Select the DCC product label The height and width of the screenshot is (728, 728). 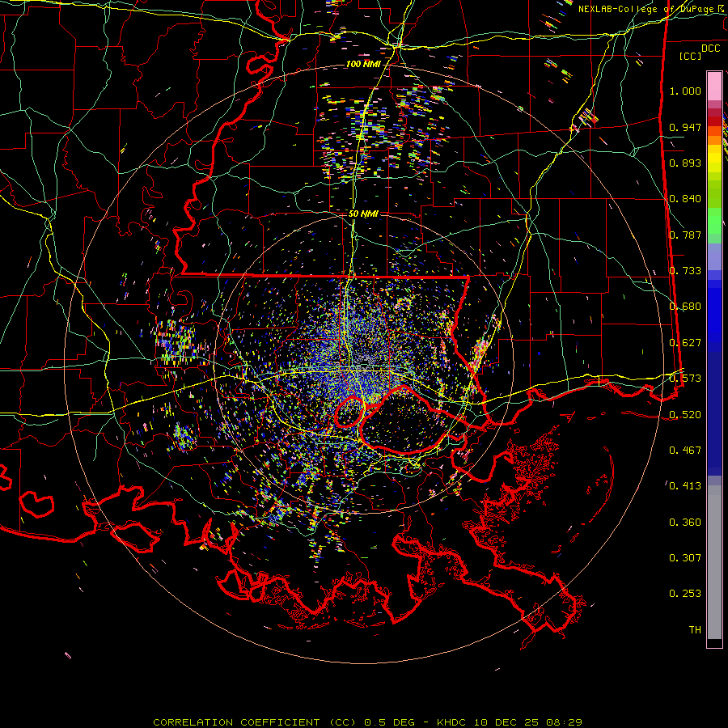click(x=710, y=48)
